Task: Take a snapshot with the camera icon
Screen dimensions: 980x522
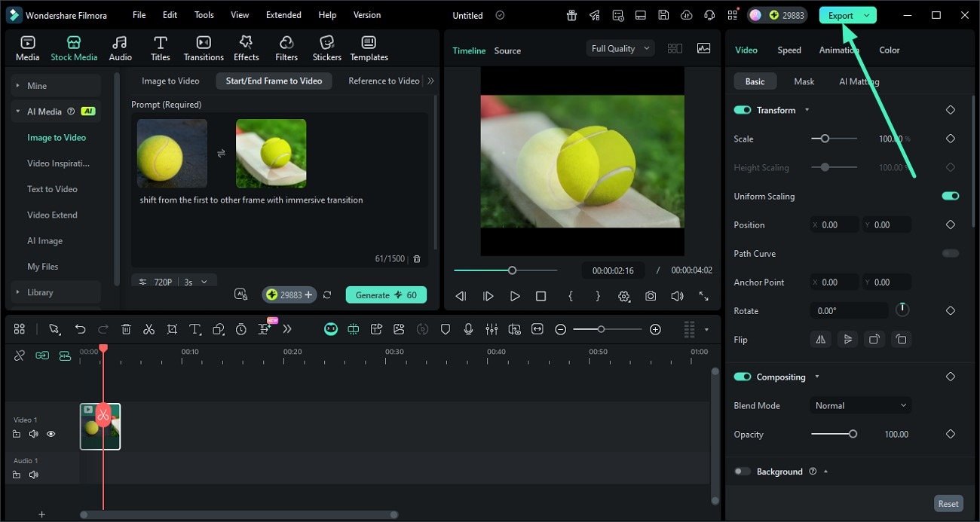Action: click(x=651, y=296)
